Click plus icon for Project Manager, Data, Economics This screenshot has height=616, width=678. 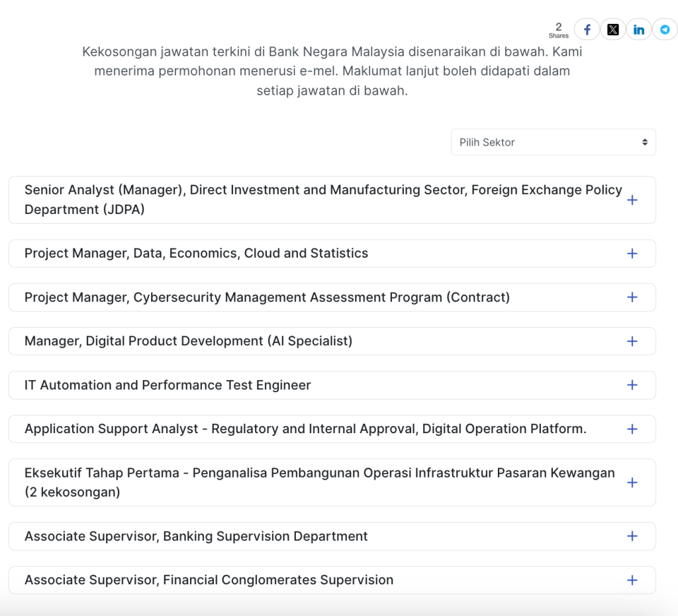(632, 254)
